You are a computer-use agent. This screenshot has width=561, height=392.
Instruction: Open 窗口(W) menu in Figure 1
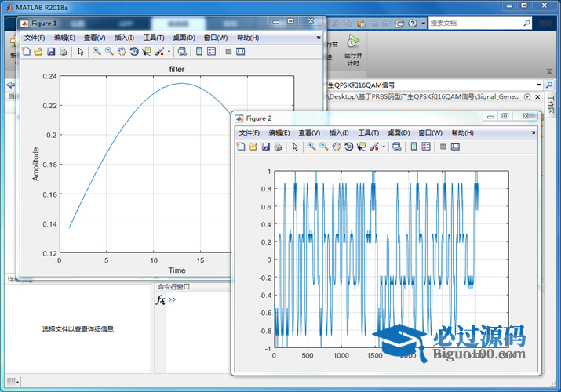pos(216,38)
